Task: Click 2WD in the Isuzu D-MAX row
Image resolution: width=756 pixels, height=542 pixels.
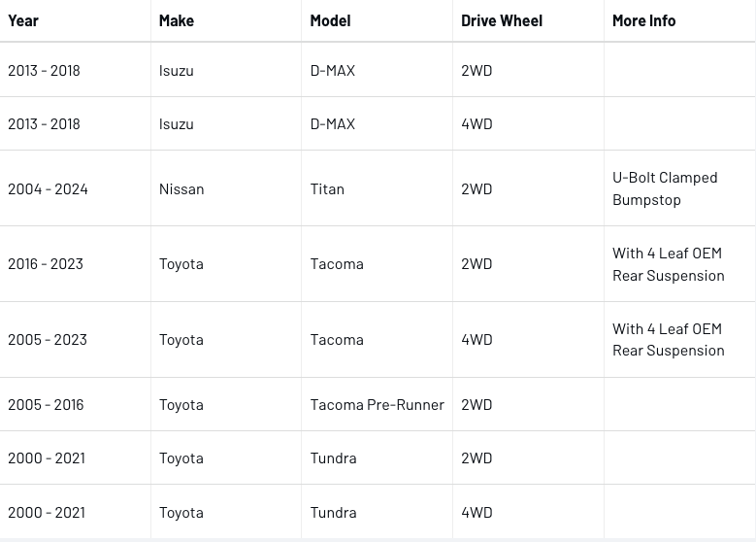Action: 477,70
